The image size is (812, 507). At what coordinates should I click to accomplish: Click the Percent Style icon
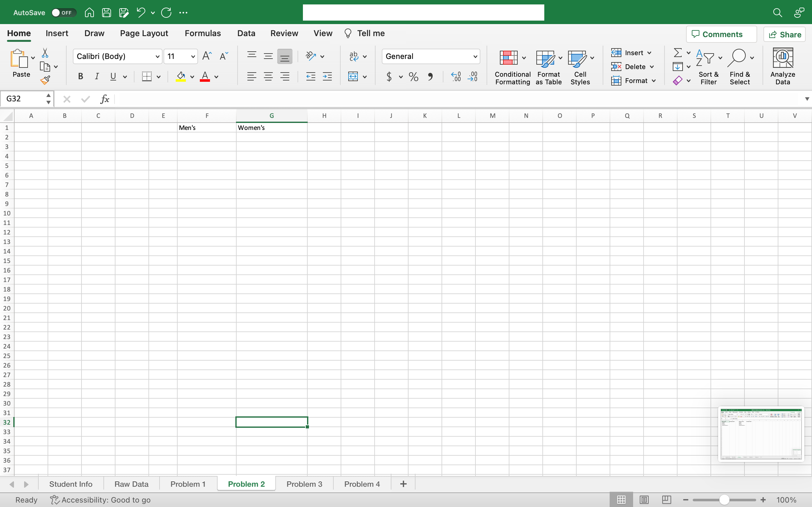click(413, 77)
